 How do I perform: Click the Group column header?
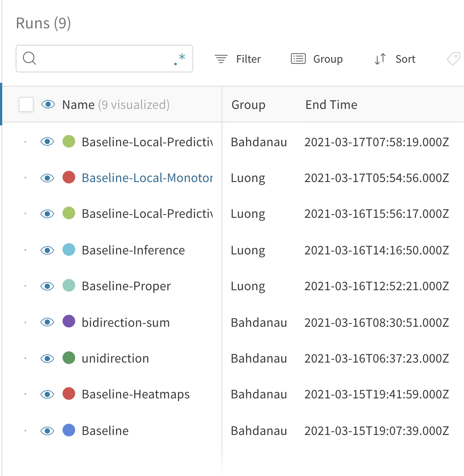pyautogui.click(x=248, y=105)
